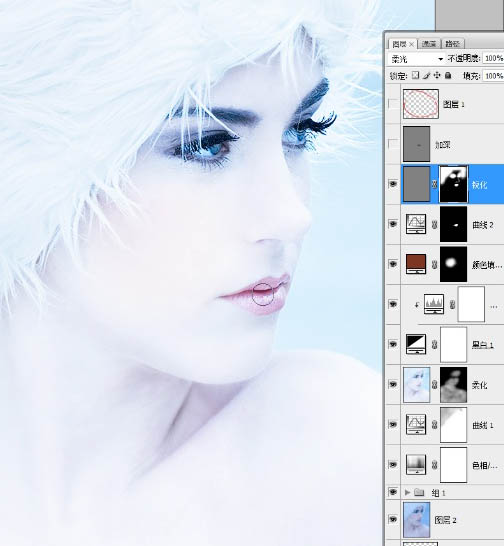Show hidden 图层 1 layer visibility box

393,104
